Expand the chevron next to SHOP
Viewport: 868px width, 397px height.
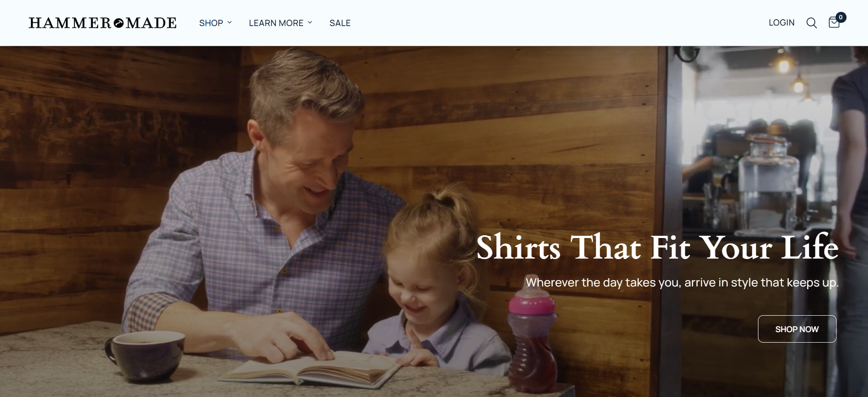pos(230,22)
